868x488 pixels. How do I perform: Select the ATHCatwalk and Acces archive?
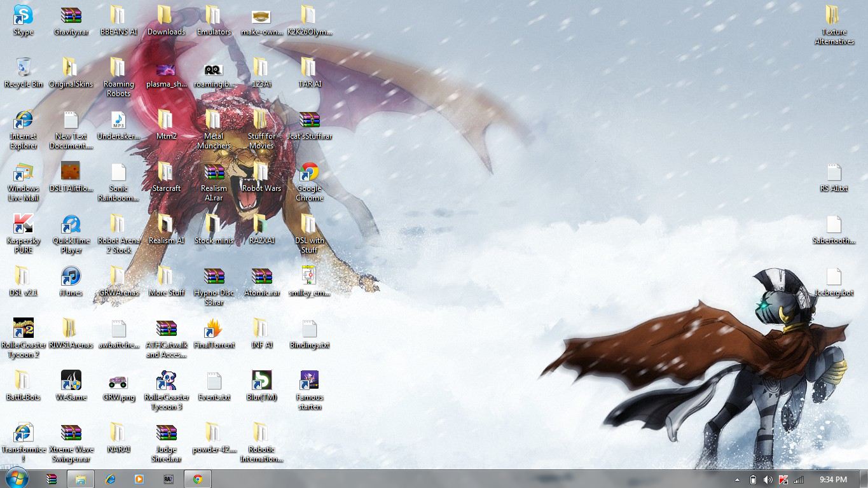pos(166,338)
